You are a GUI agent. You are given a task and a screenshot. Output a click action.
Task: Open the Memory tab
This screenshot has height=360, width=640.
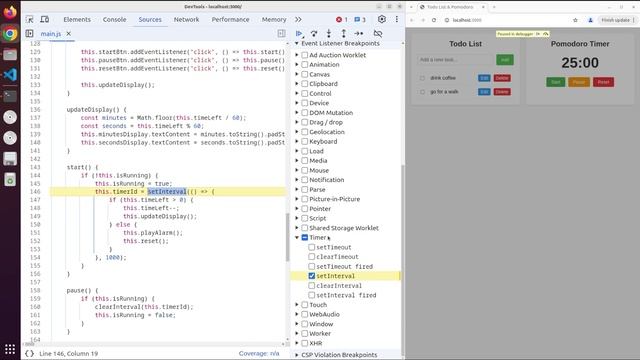(x=274, y=20)
